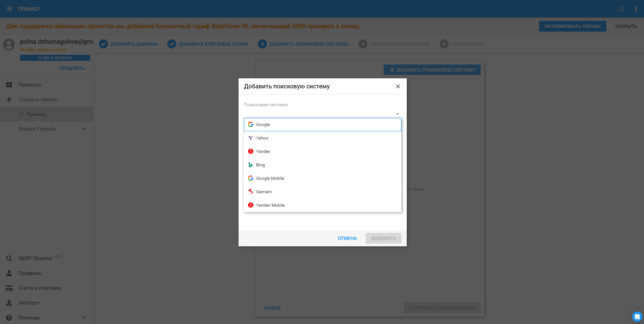Screen dimensions: 644x324
Task: Click the Помощь question mark icon
Action: click(x=9, y=318)
